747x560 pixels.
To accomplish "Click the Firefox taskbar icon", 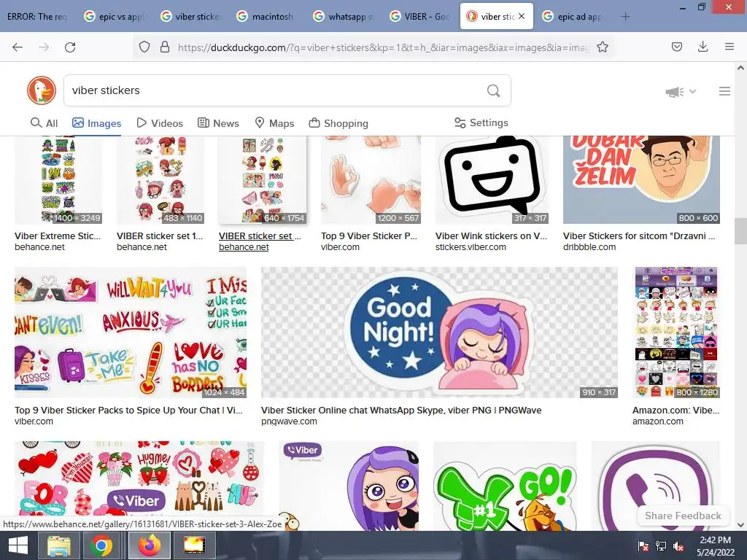I will pyautogui.click(x=149, y=545).
